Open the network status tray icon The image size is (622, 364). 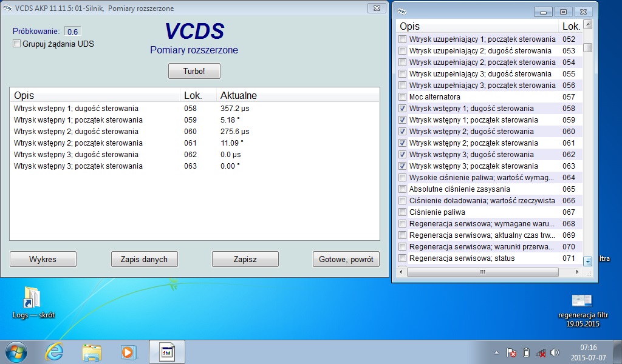point(540,352)
